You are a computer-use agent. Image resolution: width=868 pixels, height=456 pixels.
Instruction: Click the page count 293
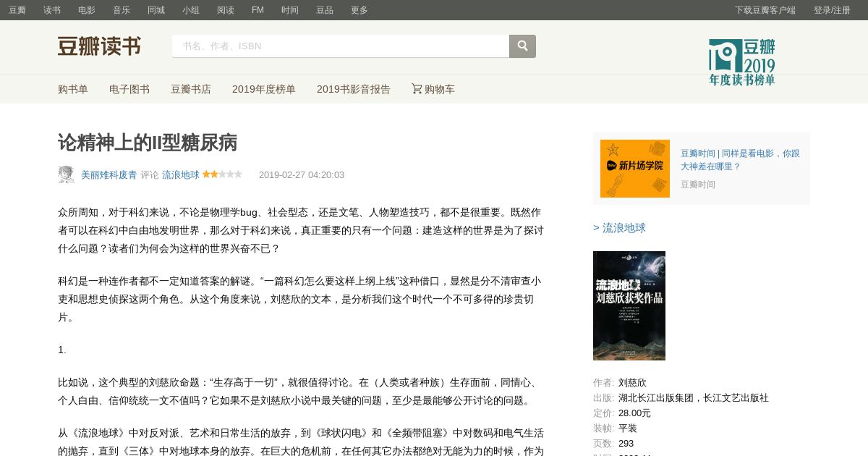tap(626, 444)
